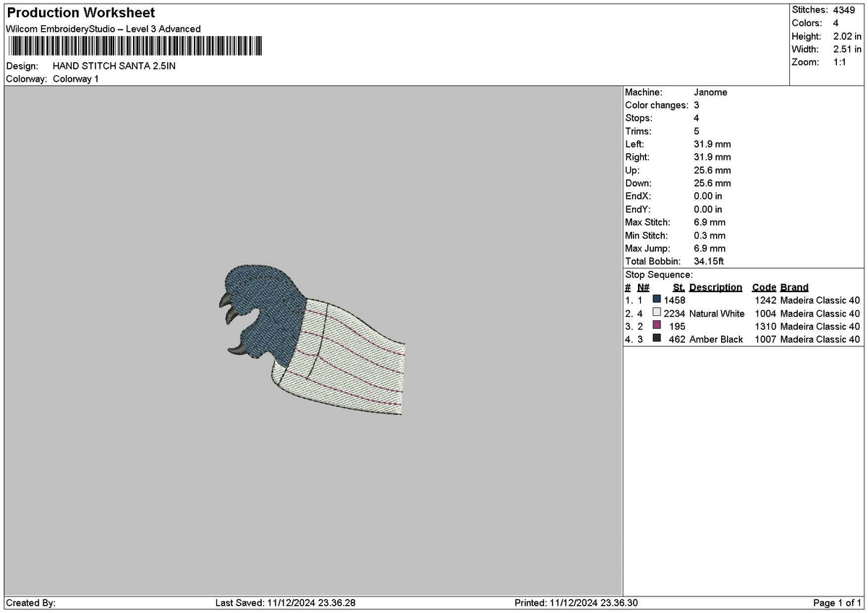Click the Min Stitch value '0.3 mm'
This screenshot has width=868, height=613.
tap(710, 235)
